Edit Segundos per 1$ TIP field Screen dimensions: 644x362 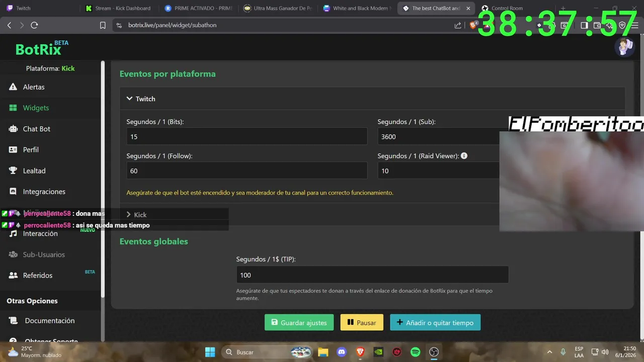point(372,275)
